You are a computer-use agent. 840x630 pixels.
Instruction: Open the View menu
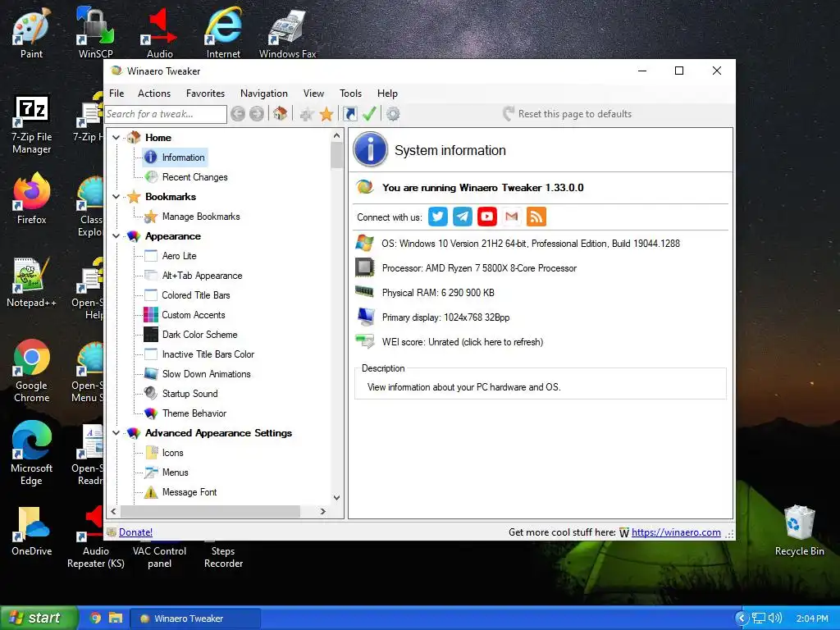click(313, 94)
